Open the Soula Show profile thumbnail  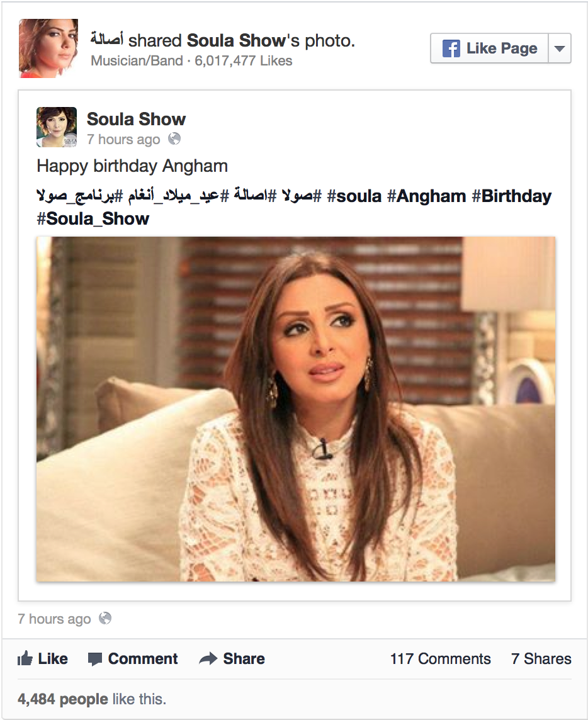[57, 127]
